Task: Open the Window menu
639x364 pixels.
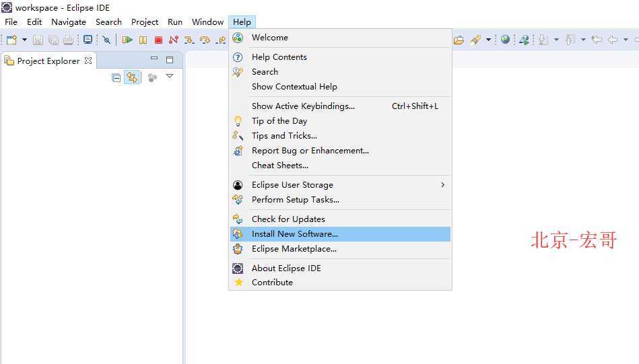Action: click(208, 22)
